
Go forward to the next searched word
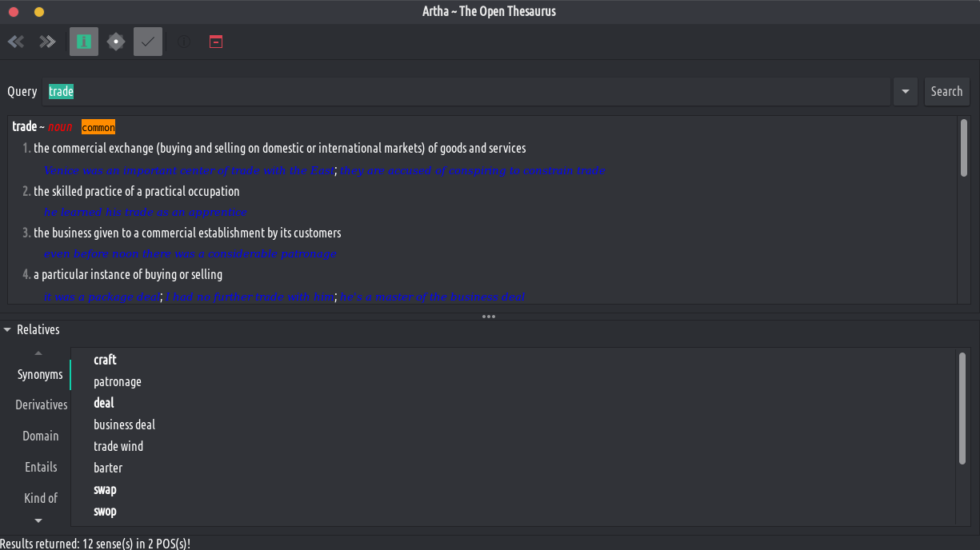(x=47, y=42)
